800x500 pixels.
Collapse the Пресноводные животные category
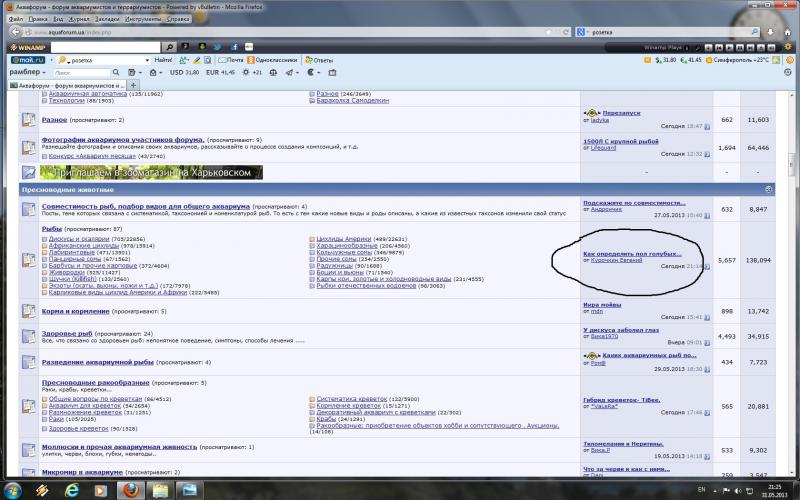[x=768, y=189]
